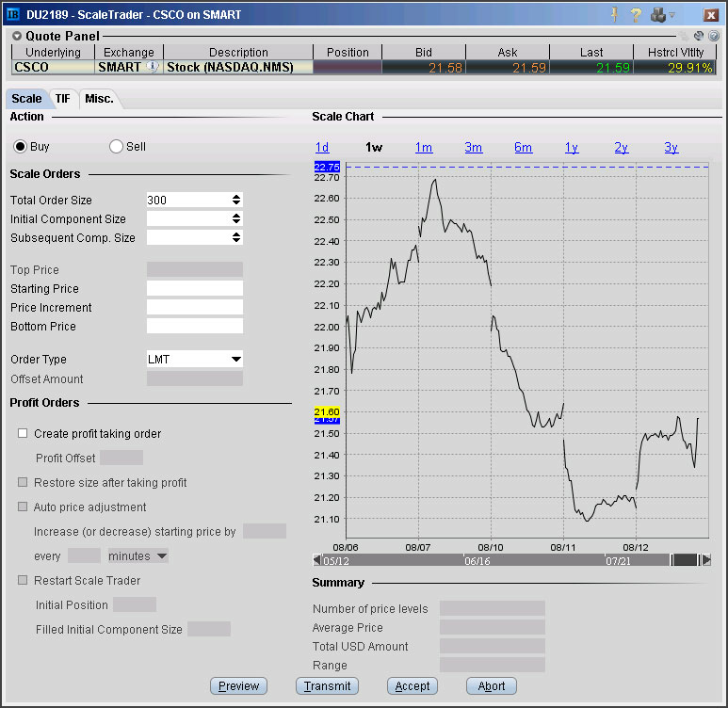The width and height of the screenshot is (728, 708).
Task: Click the Position value cell for CSCO
Action: (x=348, y=68)
